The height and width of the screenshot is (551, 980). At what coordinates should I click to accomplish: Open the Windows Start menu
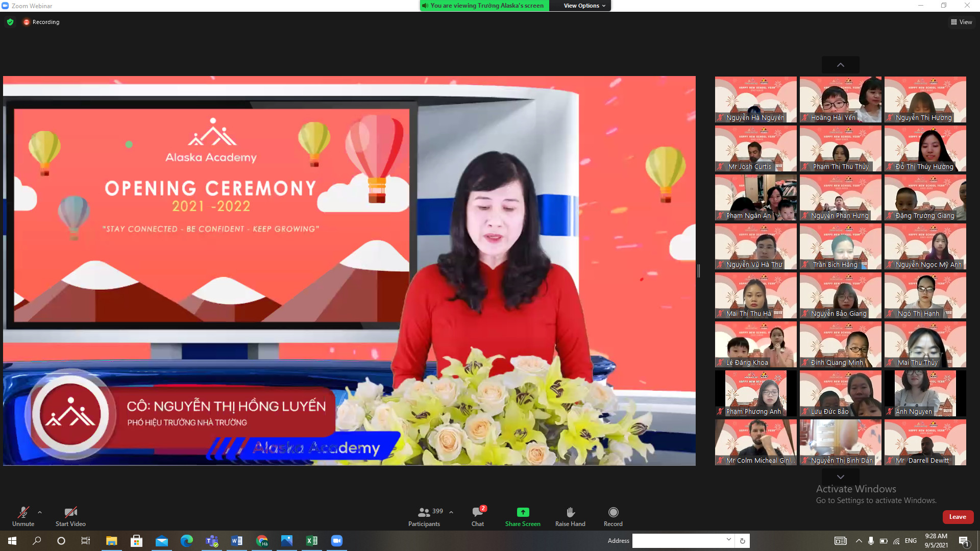12,541
